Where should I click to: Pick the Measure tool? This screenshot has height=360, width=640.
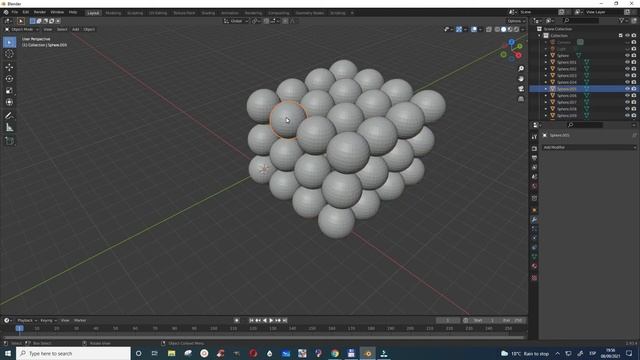point(9,128)
